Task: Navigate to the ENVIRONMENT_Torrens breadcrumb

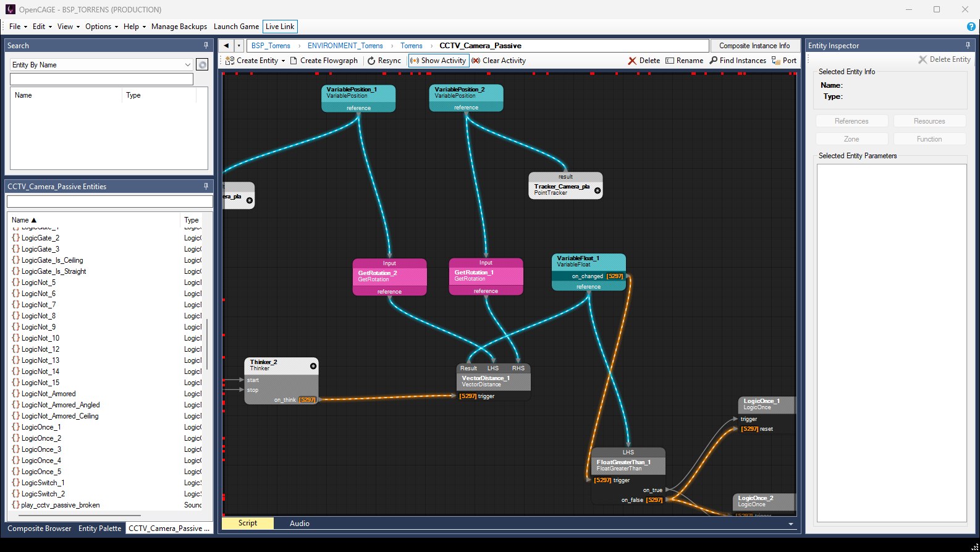Action: [345, 46]
